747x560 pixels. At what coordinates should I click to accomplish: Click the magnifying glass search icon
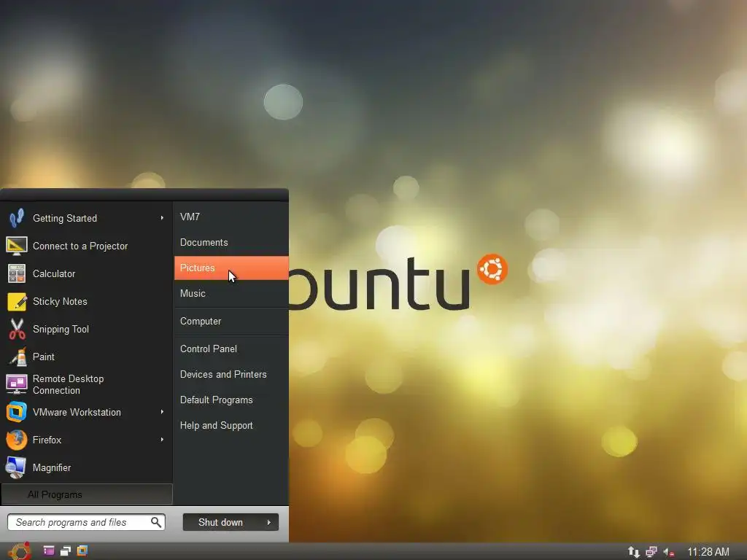(x=156, y=522)
